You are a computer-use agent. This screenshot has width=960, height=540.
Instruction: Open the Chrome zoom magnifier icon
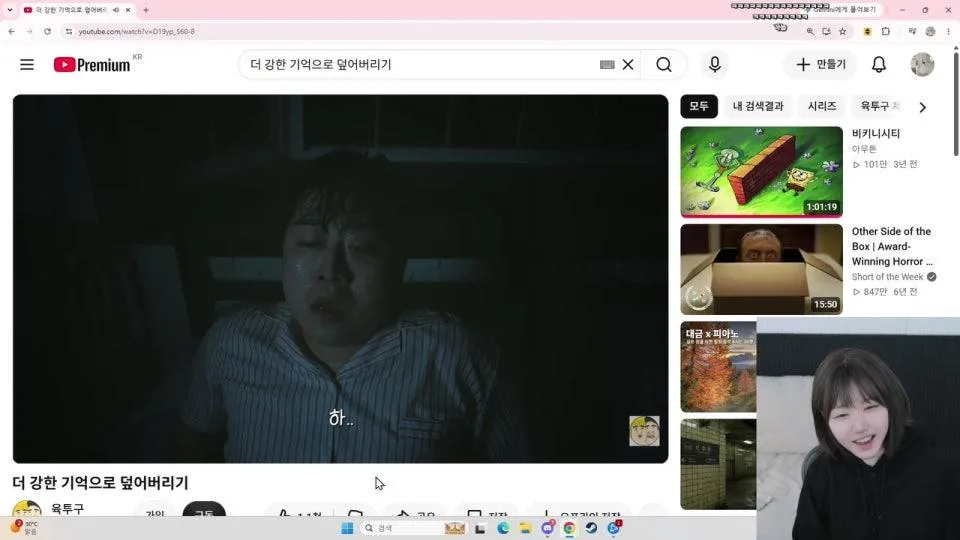click(x=810, y=31)
